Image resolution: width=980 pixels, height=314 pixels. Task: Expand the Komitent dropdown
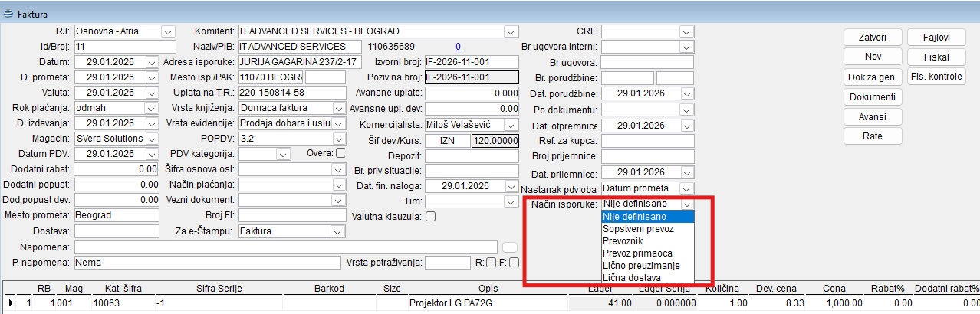point(511,31)
